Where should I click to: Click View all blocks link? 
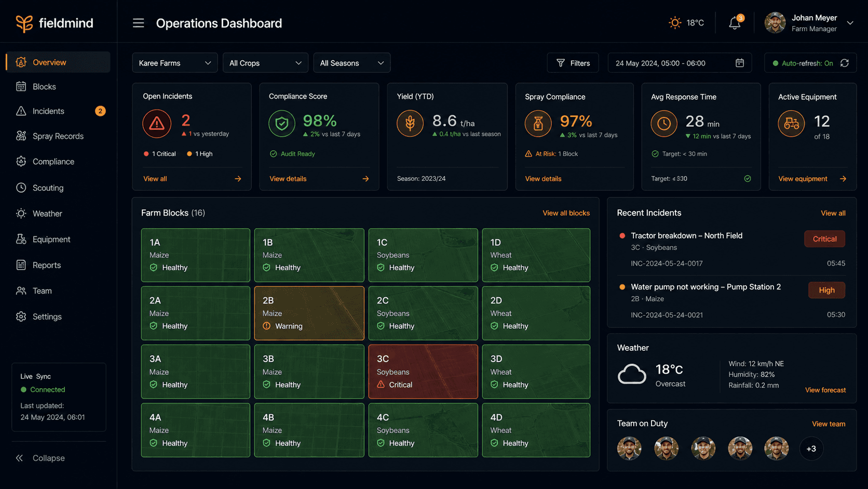pos(566,213)
